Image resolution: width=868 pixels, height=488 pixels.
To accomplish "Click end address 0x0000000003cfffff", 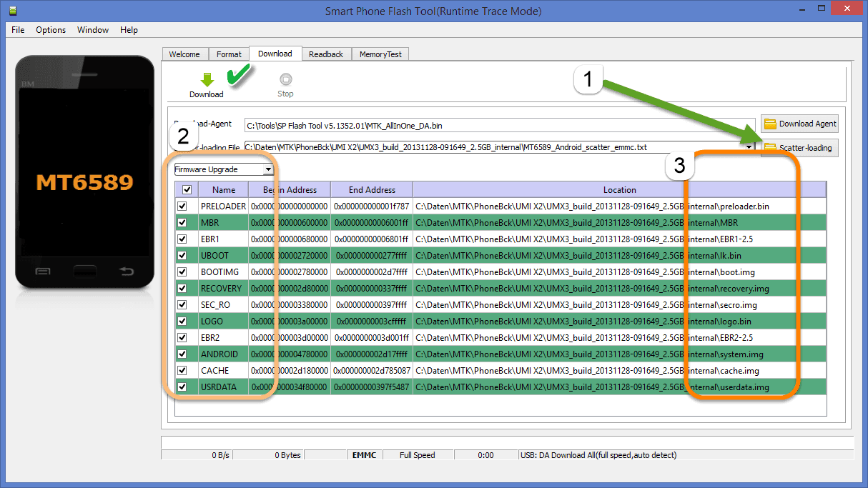I will coord(372,321).
